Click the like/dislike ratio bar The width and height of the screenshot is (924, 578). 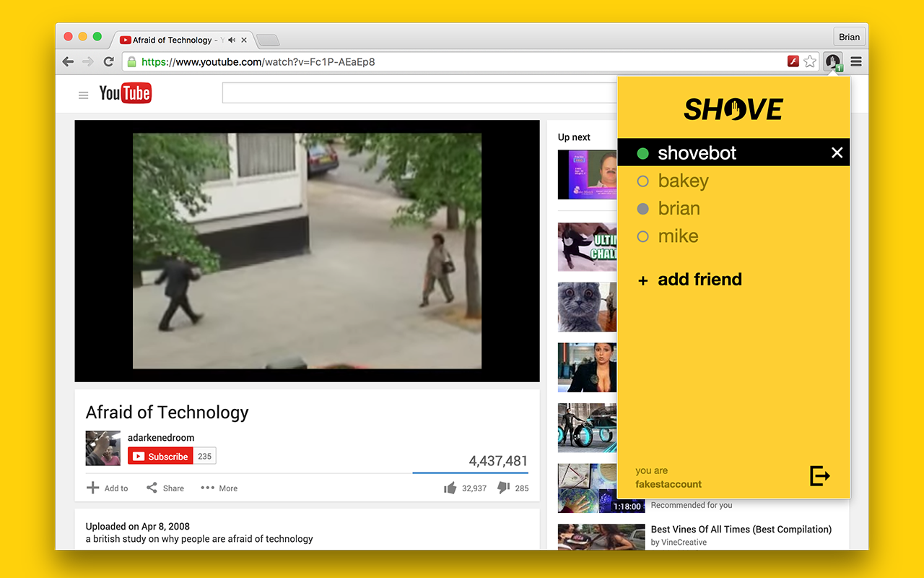click(x=470, y=473)
